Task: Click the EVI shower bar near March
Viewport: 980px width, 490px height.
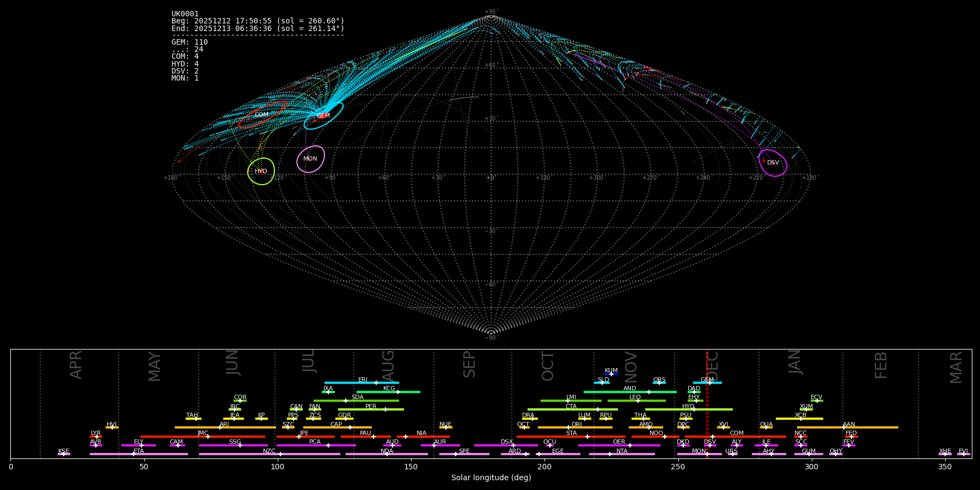Action: click(963, 454)
